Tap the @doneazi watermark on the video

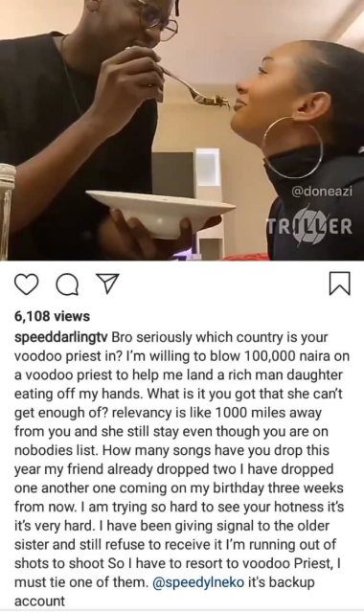(x=322, y=192)
